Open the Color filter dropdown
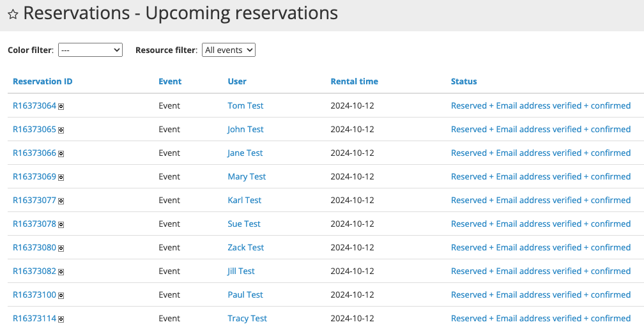Screen dimensions: 644x336 (x=90, y=50)
